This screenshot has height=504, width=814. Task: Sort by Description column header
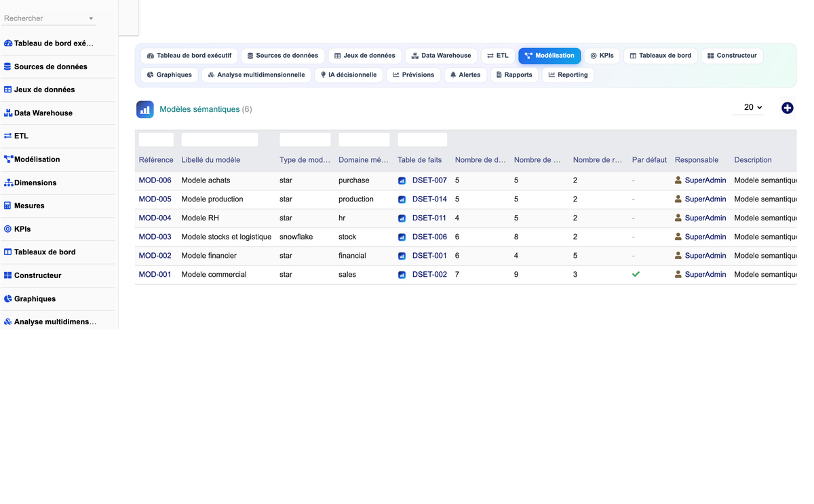tap(753, 160)
